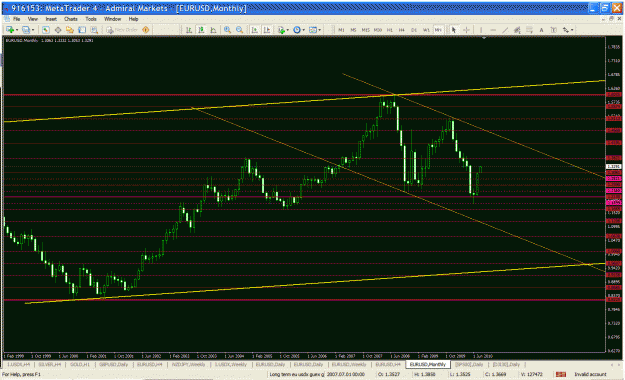Switch to the GOLD,H1 chart tab

click(x=80, y=364)
